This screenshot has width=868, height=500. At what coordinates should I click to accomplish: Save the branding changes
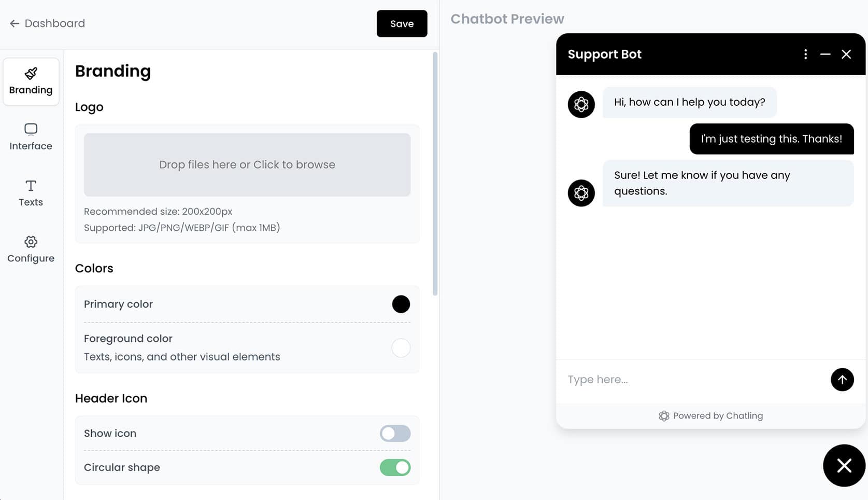pyautogui.click(x=402, y=23)
